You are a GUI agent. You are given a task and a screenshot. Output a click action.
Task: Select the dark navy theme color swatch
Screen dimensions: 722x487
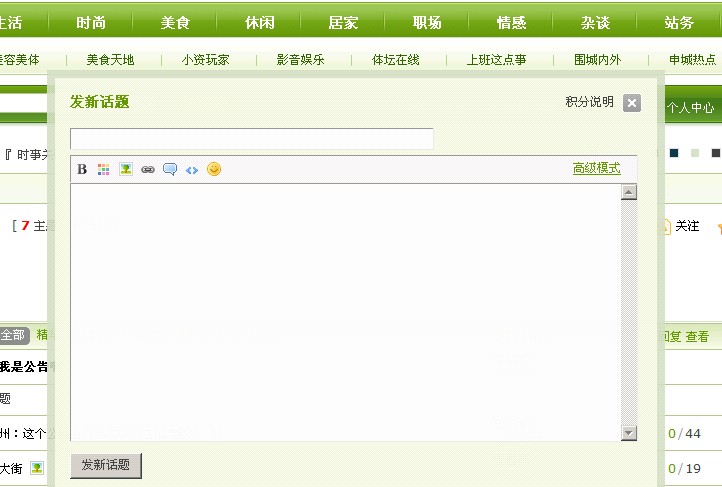pos(674,153)
